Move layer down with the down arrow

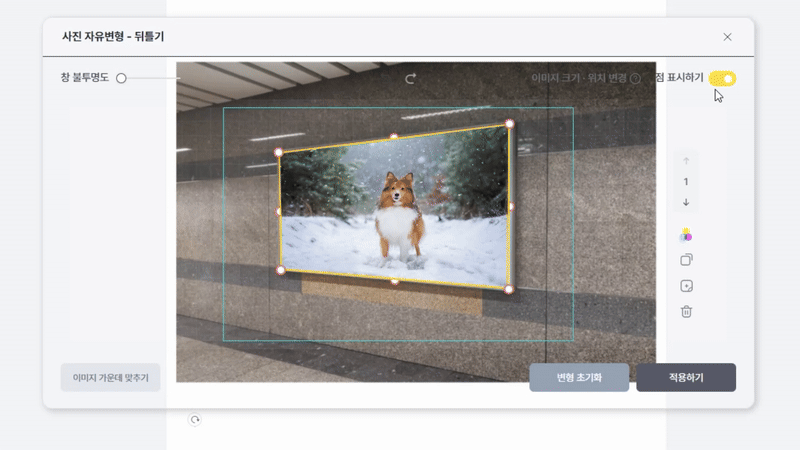click(x=686, y=202)
